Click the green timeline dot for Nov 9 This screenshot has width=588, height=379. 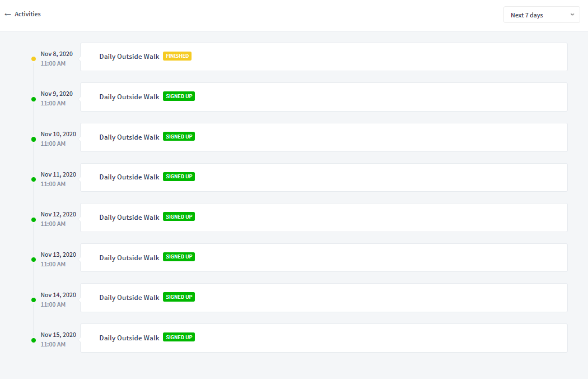point(34,99)
